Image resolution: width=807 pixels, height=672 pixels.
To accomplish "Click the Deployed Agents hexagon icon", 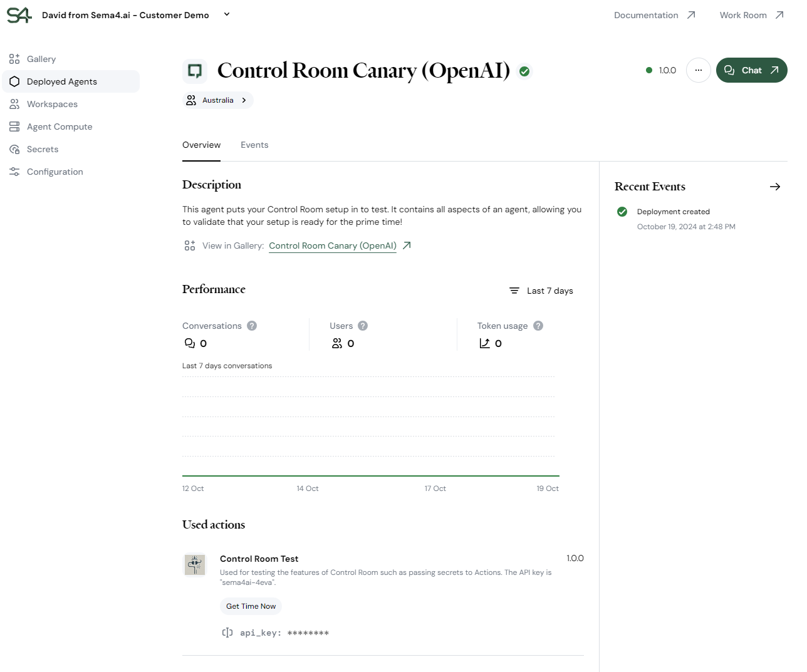I will tap(14, 81).
